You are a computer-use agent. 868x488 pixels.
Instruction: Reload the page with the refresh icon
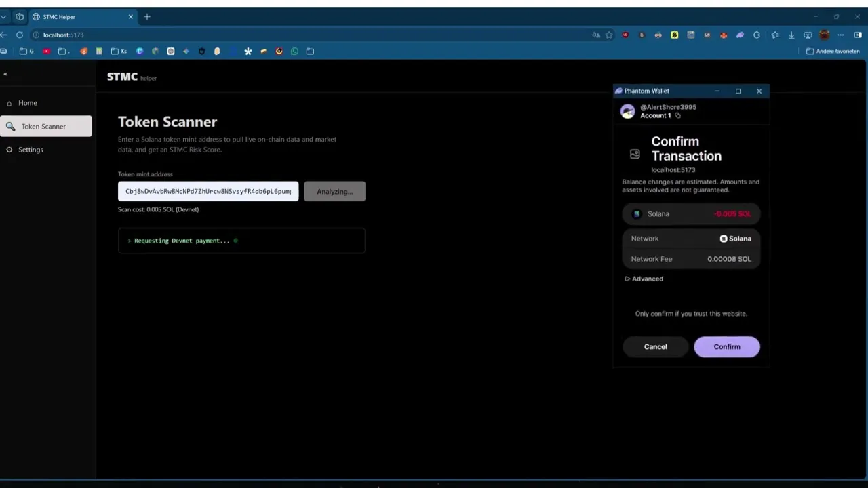pos(20,35)
